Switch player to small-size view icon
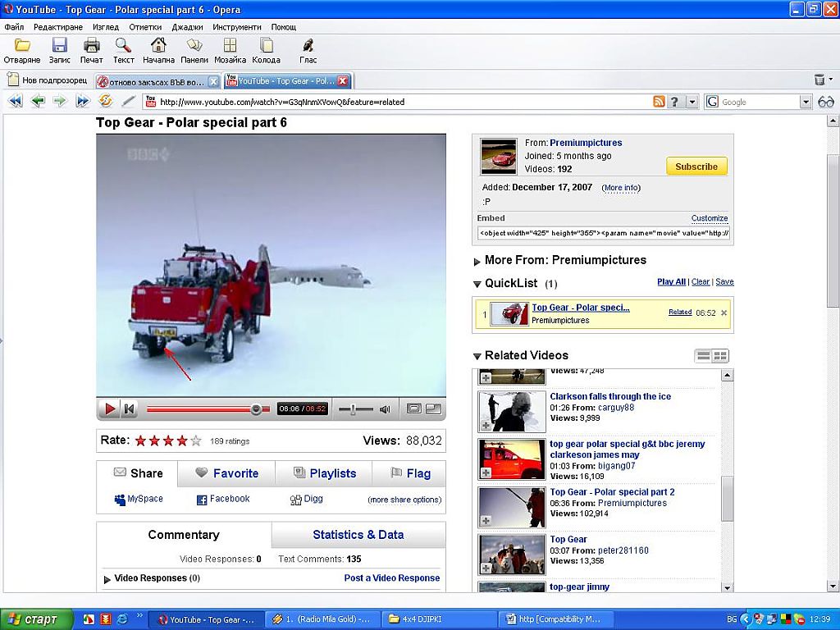The width and height of the screenshot is (840, 630). pos(413,409)
